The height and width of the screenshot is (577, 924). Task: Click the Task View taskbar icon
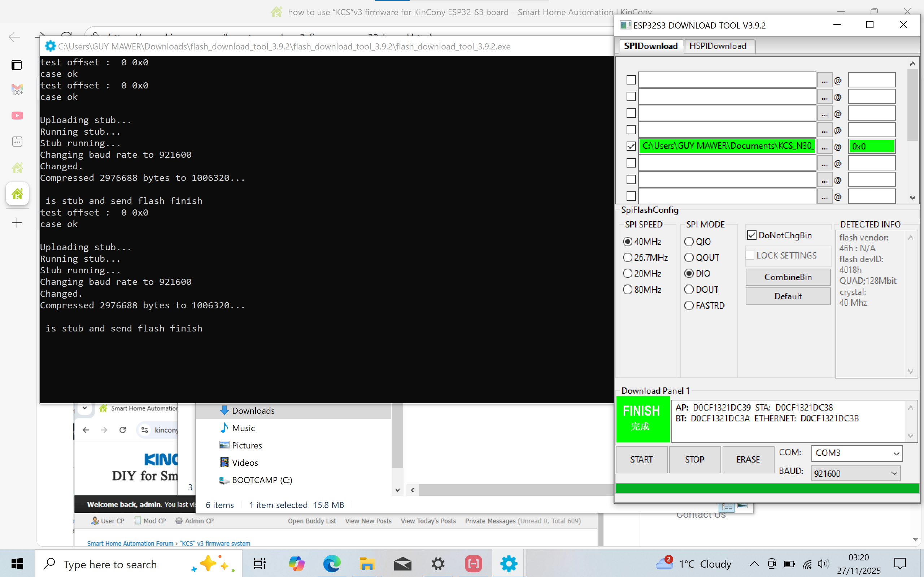pyautogui.click(x=260, y=564)
